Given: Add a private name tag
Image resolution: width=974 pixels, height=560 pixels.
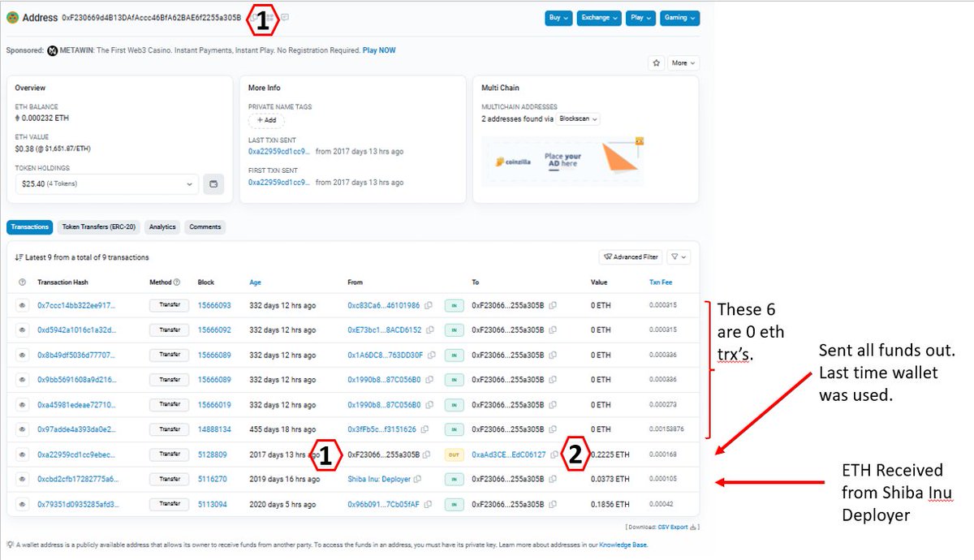Looking at the screenshot, I should tap(266, 120).
